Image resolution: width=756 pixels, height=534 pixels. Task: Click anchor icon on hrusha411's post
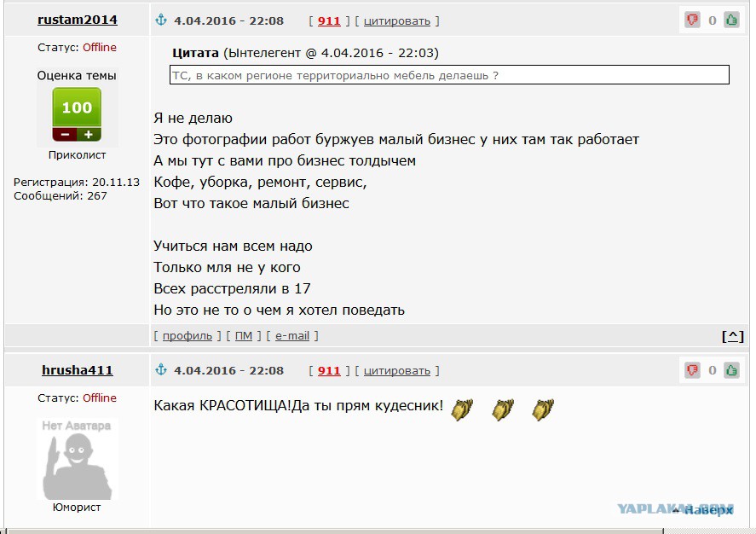[161, 369]
